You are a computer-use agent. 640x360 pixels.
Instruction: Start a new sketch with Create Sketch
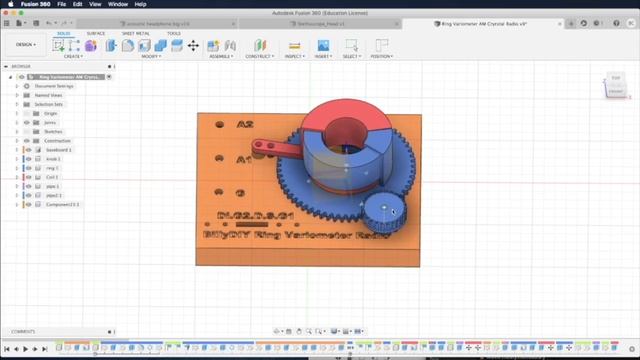[x=58, y=45]
